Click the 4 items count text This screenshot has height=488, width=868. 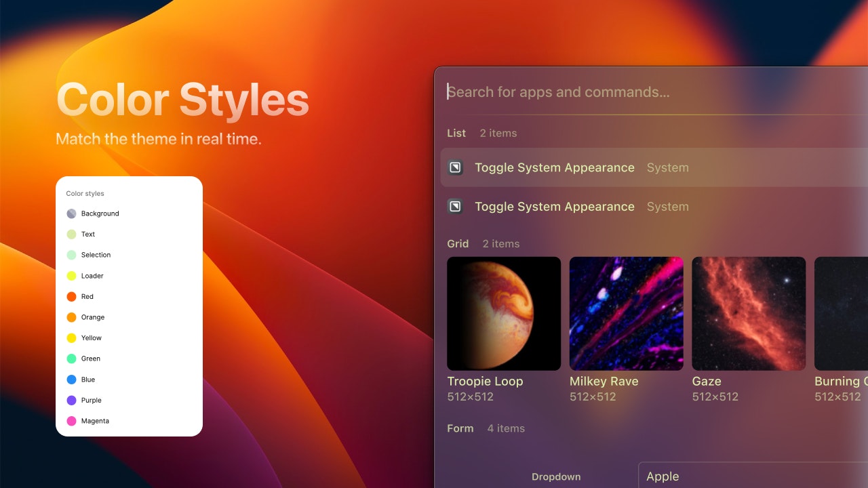506,428
